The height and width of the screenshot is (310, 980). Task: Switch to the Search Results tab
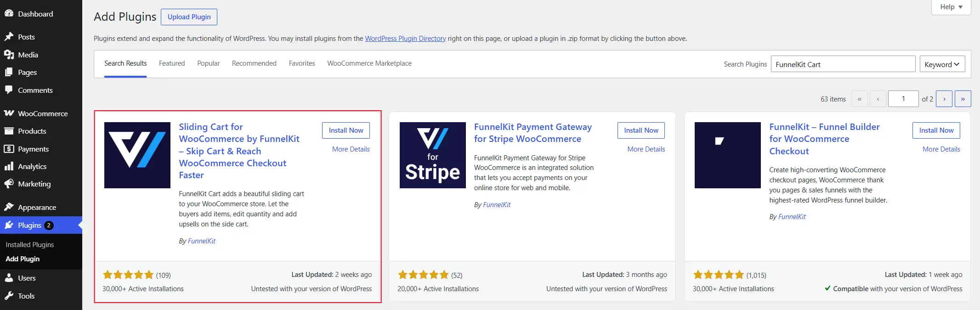pyautogui.click(x=125, y=63)
